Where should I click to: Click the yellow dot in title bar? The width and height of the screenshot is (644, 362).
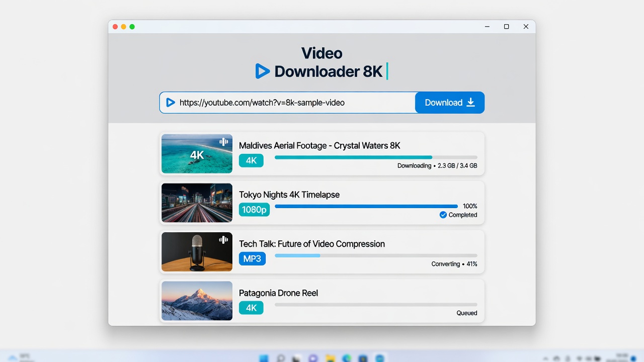point(124,27)
